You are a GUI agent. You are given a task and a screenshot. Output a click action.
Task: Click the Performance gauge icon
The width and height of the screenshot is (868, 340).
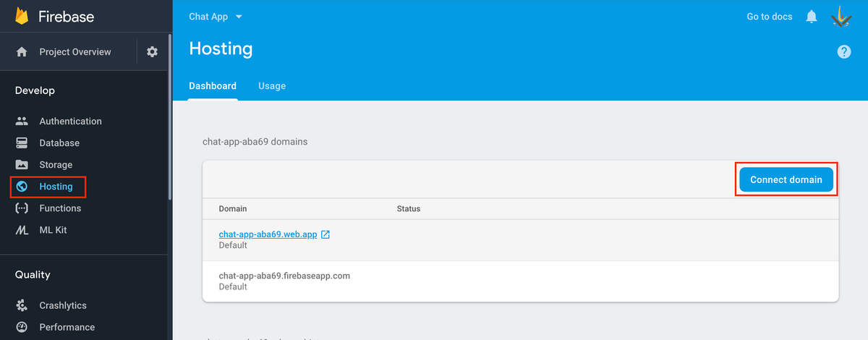coord(22,327)
